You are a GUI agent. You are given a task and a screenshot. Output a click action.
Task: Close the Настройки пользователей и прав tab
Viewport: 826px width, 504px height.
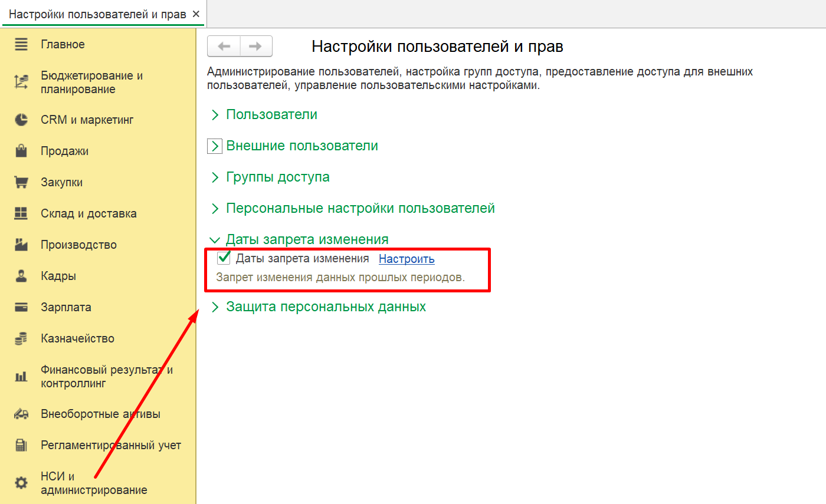[196, 14]
